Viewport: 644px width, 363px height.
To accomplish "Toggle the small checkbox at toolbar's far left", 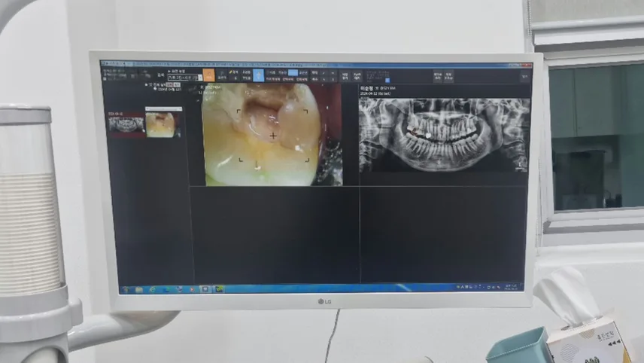I will click(105, 78).
